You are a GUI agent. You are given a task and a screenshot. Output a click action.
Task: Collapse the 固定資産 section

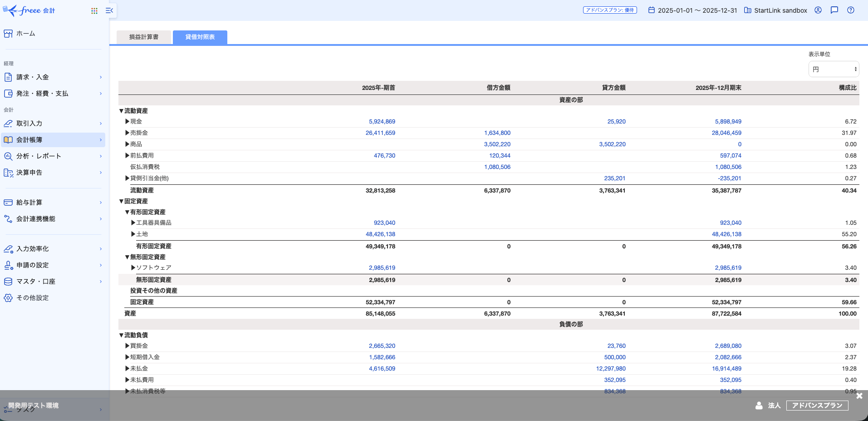point(122,201)
